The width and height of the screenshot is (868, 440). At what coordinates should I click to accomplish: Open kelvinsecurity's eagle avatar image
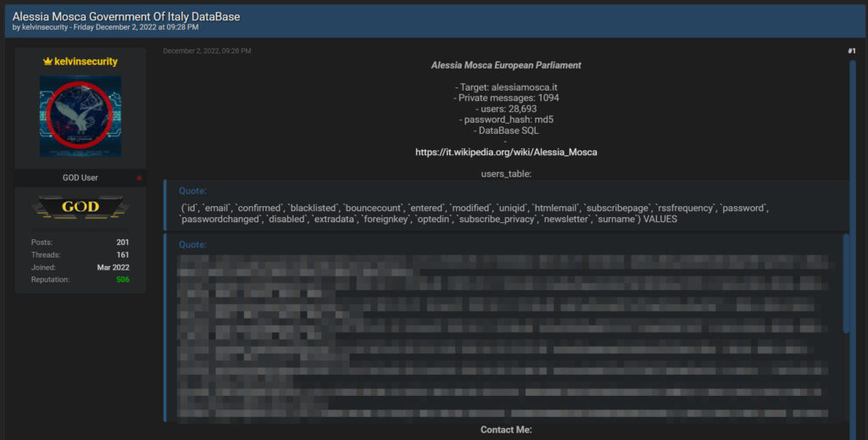(81, 116)
